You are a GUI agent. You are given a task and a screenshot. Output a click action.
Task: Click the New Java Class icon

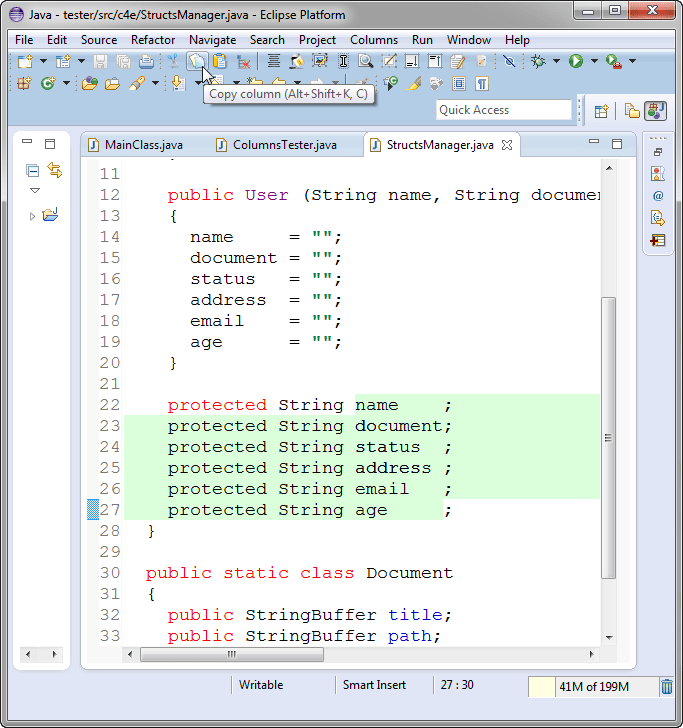click(48, 84)
